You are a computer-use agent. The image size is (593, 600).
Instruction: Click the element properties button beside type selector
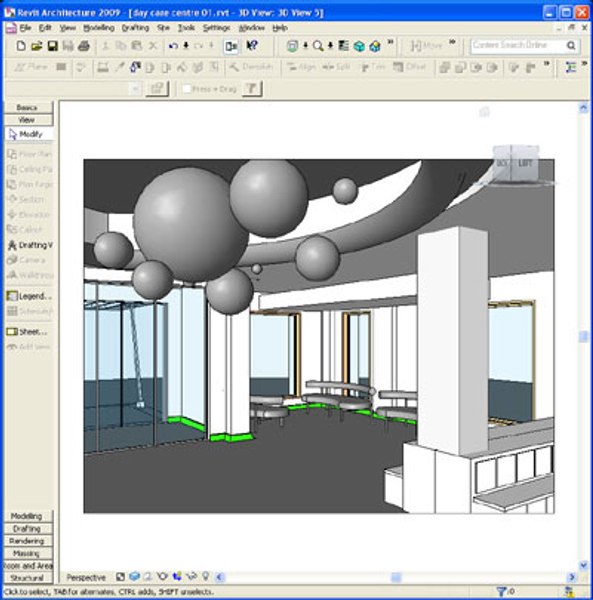[157, 89]
